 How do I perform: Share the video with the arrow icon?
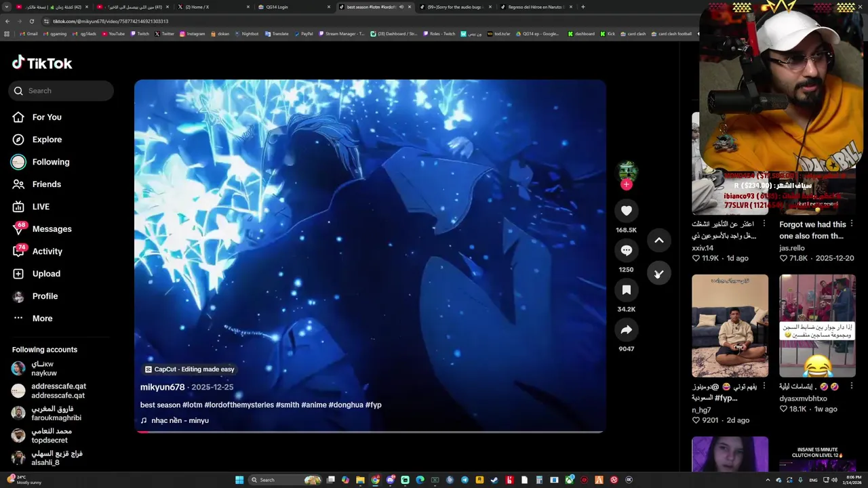(626, 330)
